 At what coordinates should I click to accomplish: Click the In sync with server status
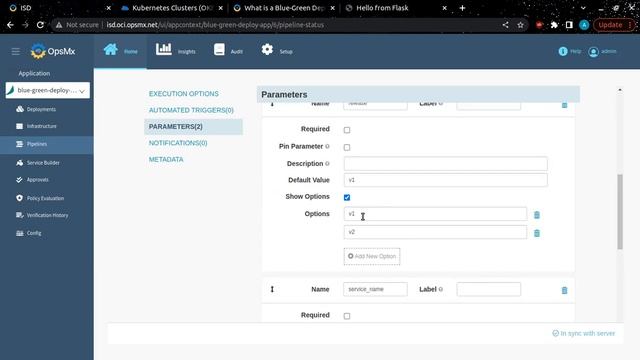click(584, 333)
